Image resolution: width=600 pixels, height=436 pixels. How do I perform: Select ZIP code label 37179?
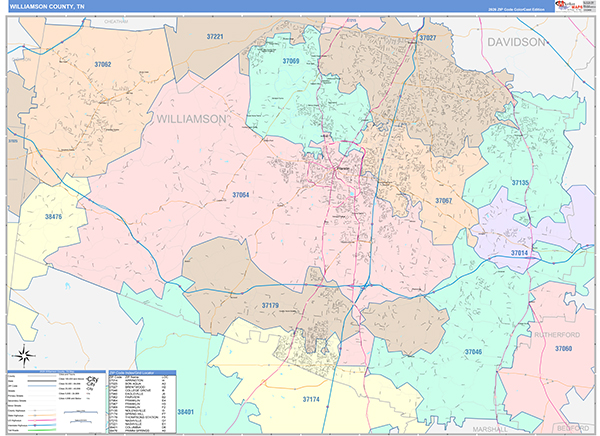click(270, 305)
